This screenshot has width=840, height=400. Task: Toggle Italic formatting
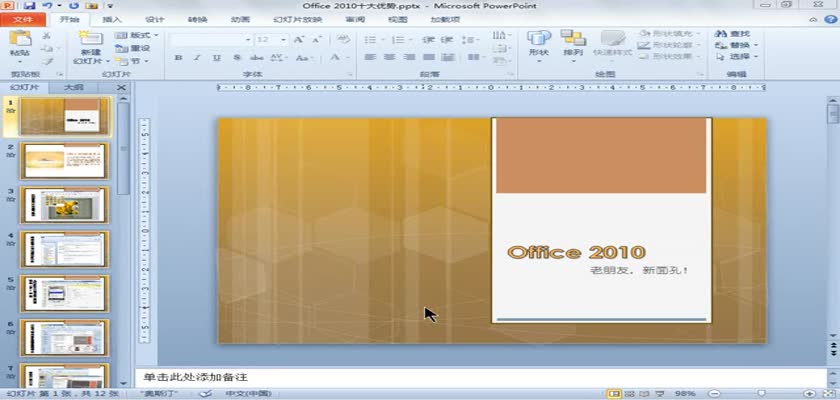pos(197,57)
